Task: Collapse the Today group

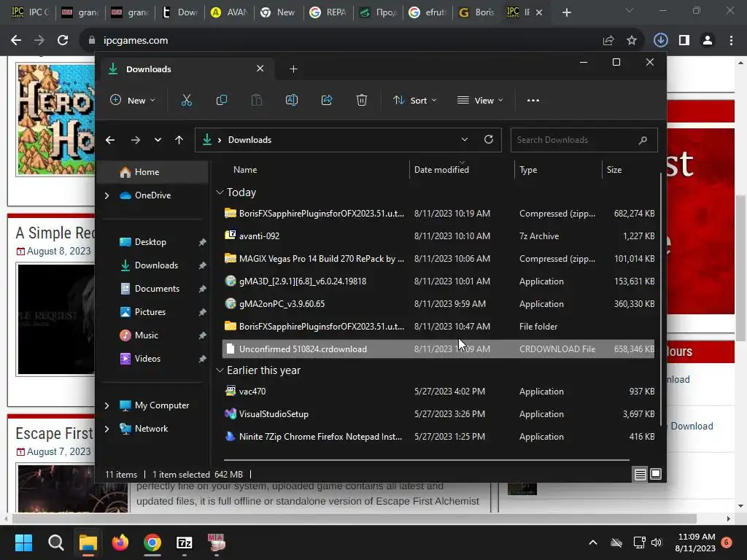Action: (220, 192)
